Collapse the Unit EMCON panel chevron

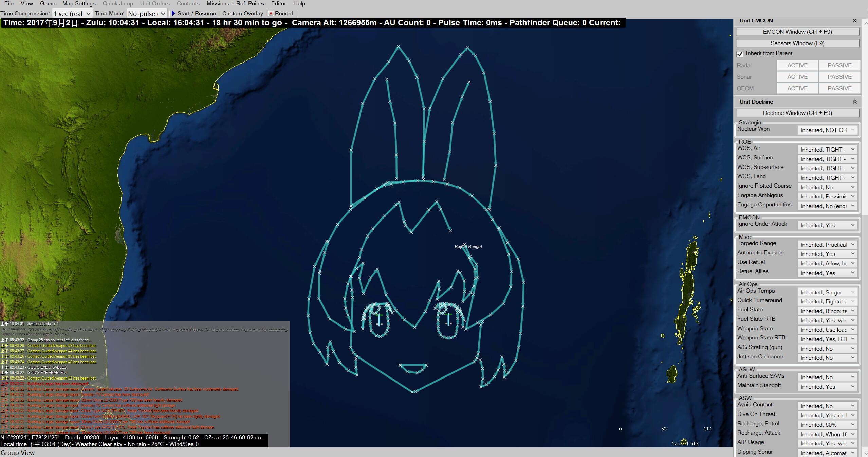(854, 21)
